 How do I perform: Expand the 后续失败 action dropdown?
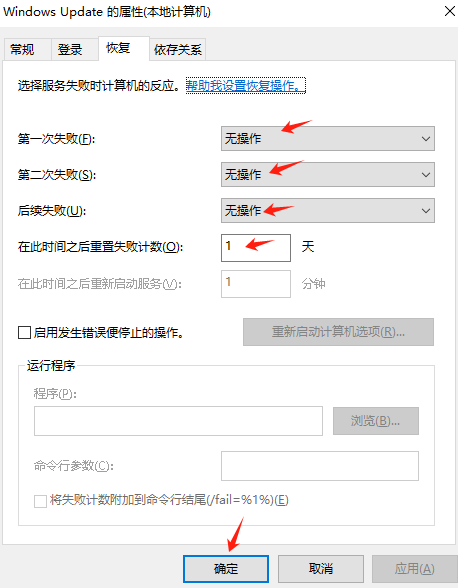point(327,210)
